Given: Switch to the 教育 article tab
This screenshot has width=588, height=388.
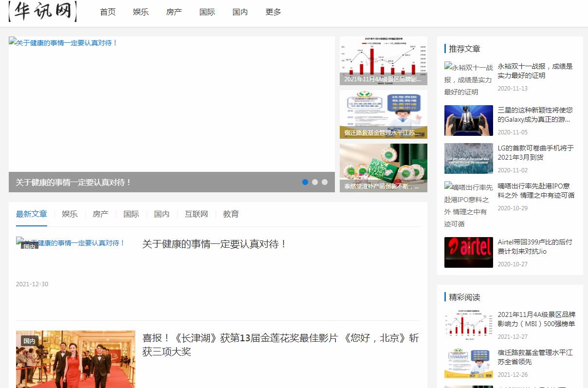Looking at the screenshot, I should [x=231, y=214].
